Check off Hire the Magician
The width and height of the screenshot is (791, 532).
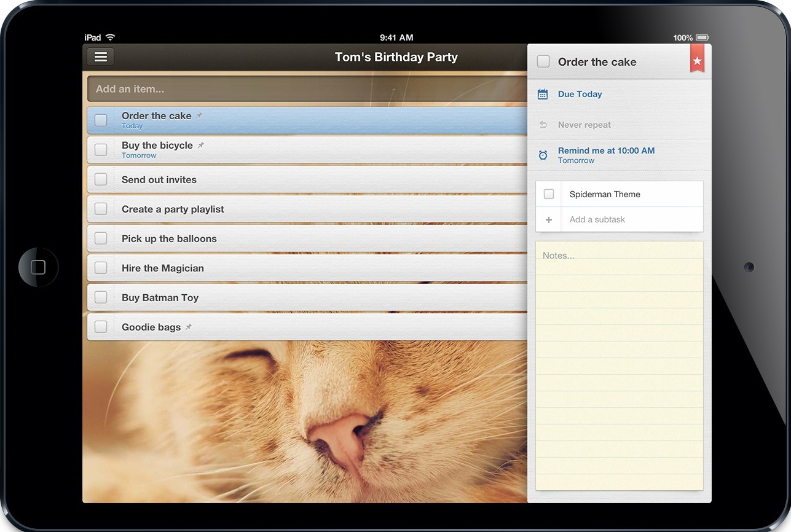(x=101, y=268)
